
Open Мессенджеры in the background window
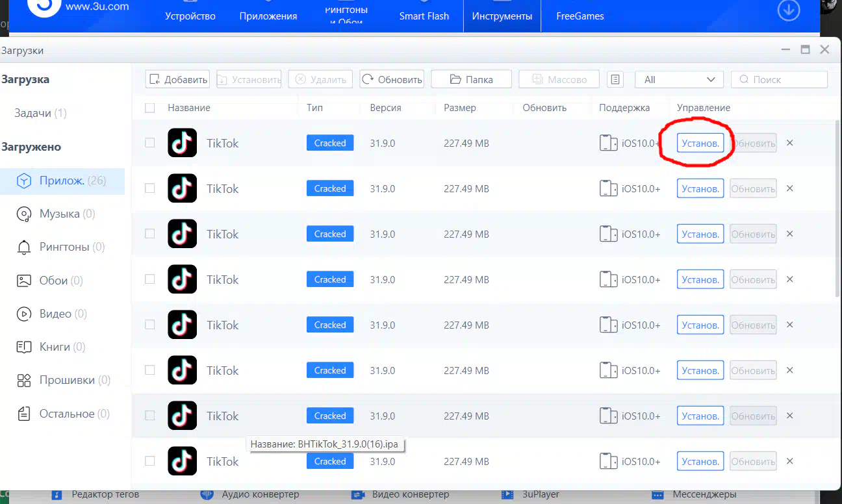point(694,495)
